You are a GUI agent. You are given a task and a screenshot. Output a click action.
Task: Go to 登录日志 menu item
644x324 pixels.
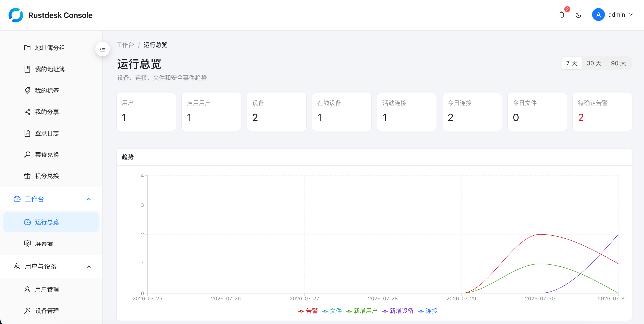51,133
